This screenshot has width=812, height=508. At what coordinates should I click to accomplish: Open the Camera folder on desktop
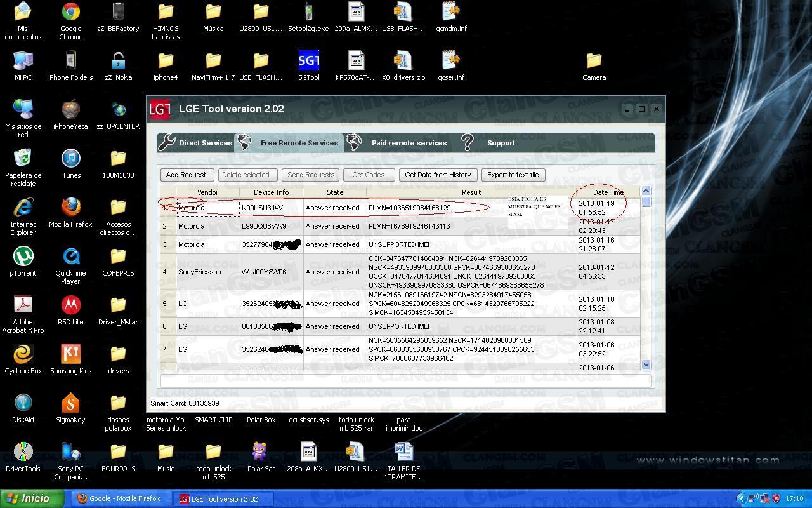[594, 66]
